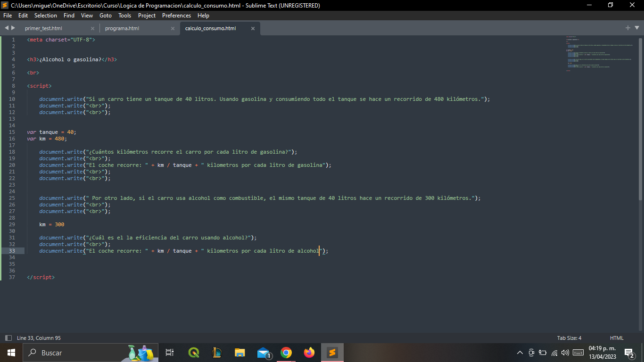The width and height of the screenshot is (644, 362).
Task: Click the var km = 480 line
Action: [x=47, y=139]
